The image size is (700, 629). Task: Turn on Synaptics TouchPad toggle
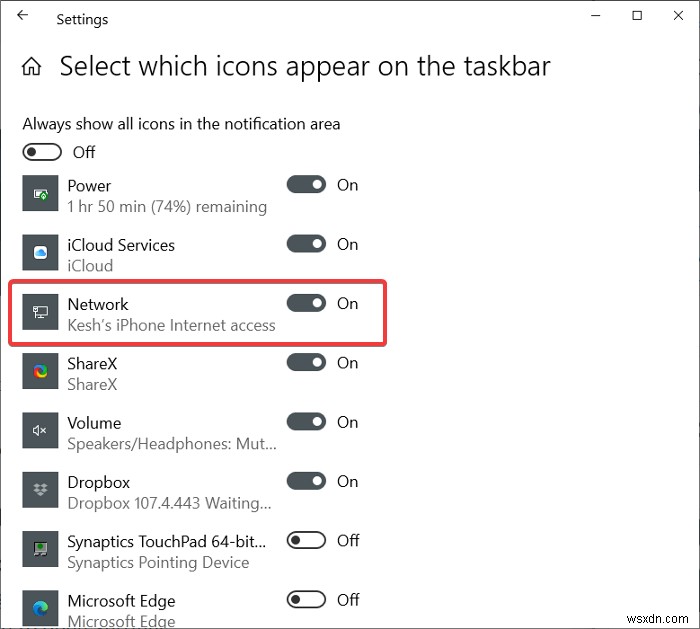coord(306,540)
